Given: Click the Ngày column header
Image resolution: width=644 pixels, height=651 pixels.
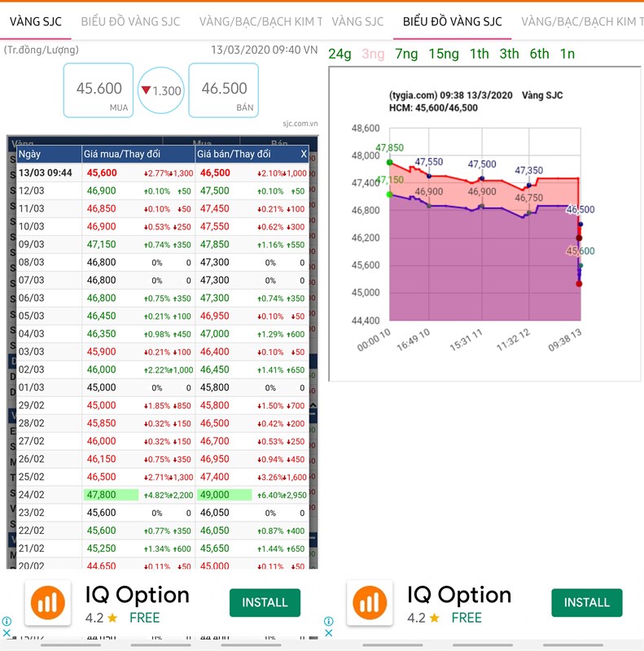Looking at the screenshot, I should [x=49, y=154].
